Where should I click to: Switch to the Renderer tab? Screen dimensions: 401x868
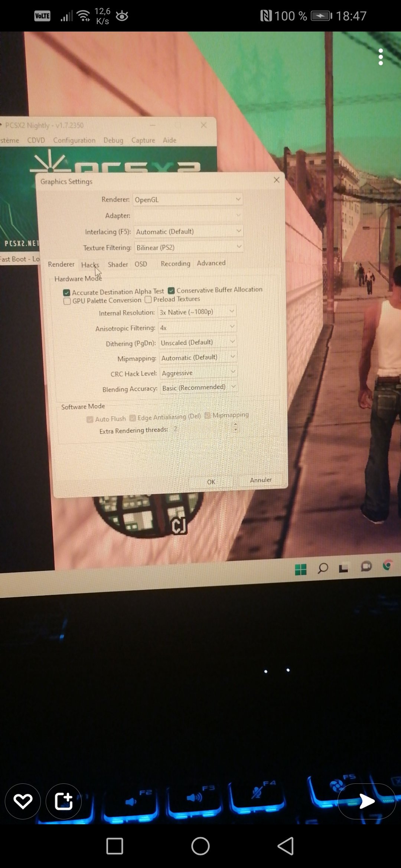tap(61, 264)
